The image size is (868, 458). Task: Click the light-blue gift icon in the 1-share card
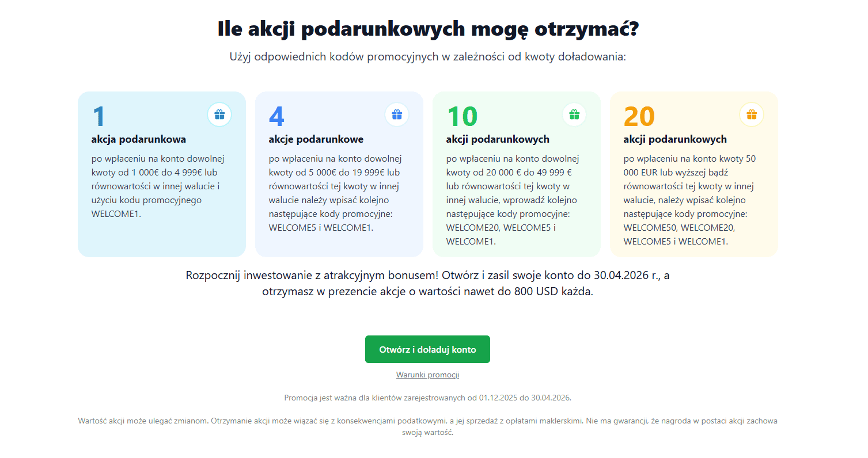(219, 114)
